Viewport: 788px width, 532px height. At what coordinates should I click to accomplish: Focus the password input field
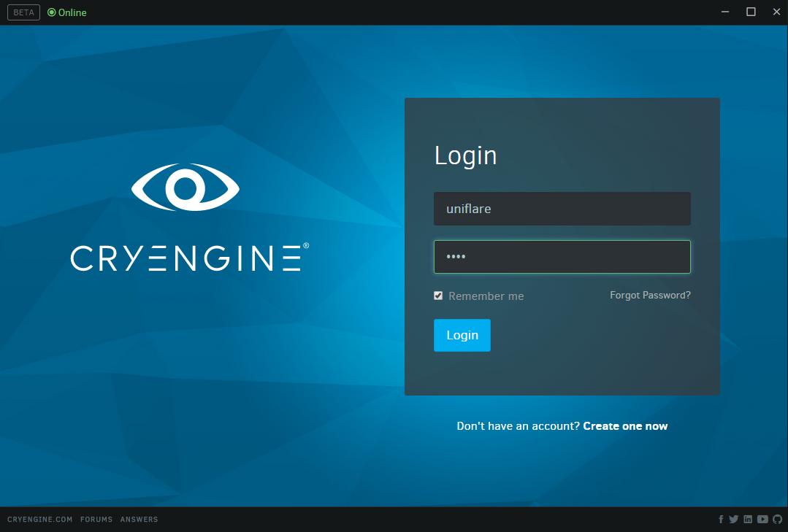tap(562, 257)
